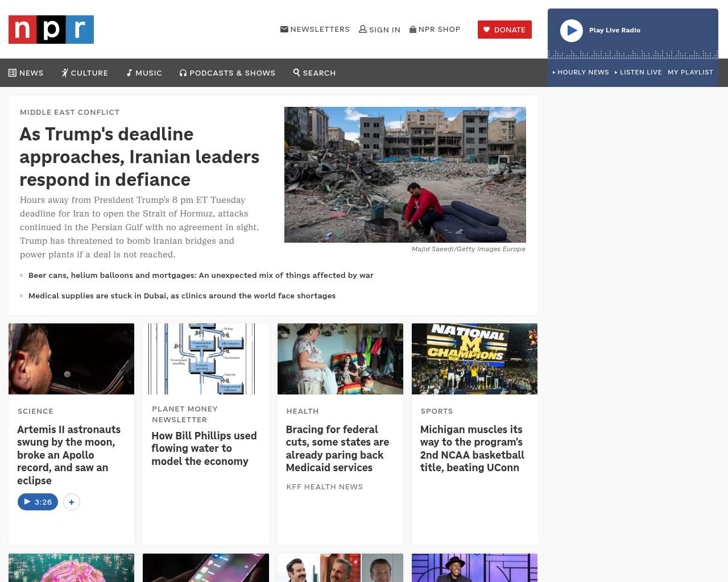Read the Michigan NCAA title headline
The height and width of the screenshot is (582, 728).
[472, 448]
